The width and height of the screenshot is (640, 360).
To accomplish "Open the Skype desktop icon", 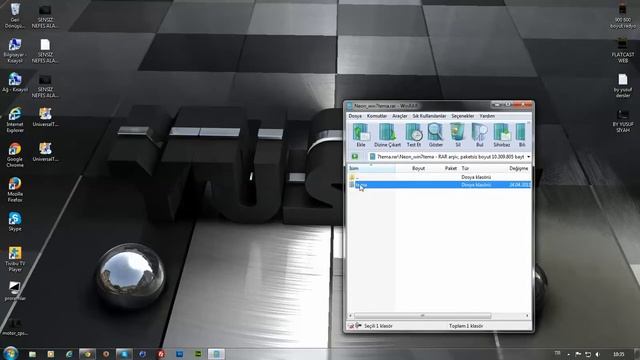I will [x=15, y=222].
